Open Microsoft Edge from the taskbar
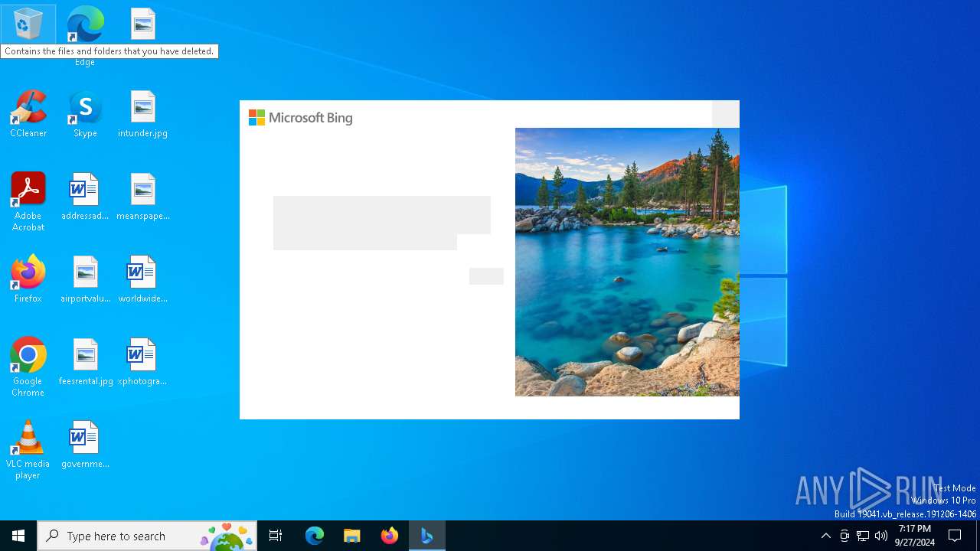This screenshot has width=980, height=551. [x=315, y=536]
